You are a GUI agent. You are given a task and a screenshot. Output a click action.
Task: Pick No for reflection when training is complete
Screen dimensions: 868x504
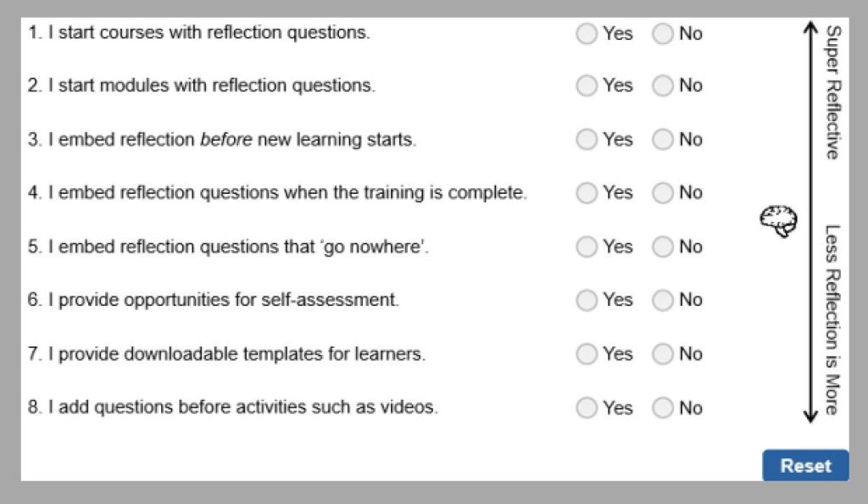click(663, 193)
